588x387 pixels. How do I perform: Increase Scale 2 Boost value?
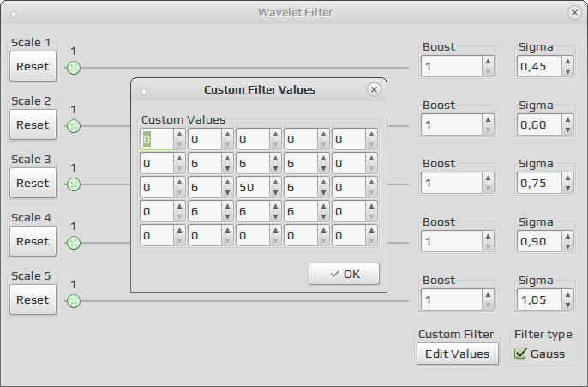click(x=488, y=119)
